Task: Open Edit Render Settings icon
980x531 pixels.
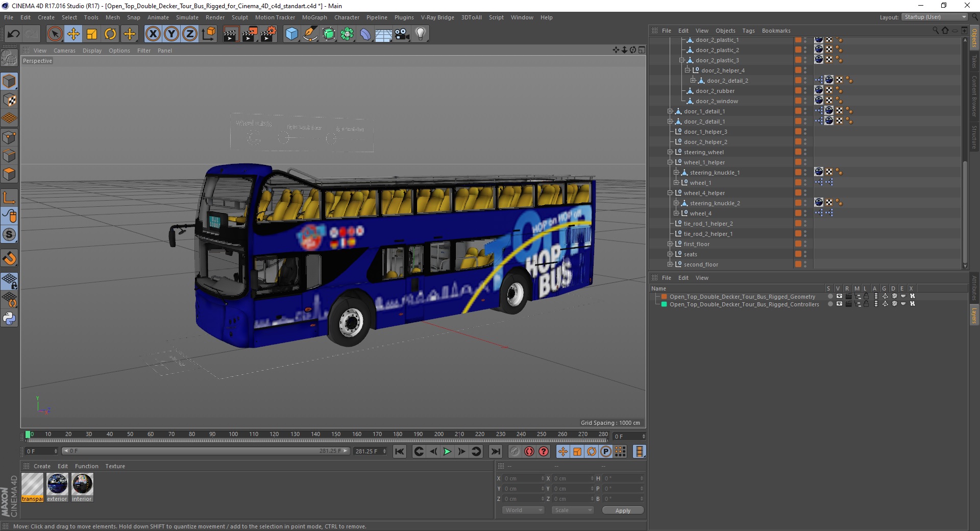Action: (268, 34)
